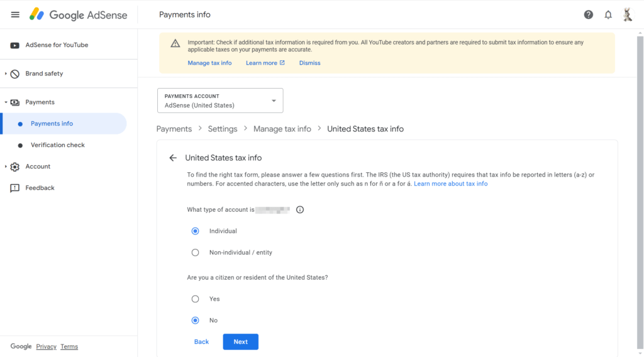Image resolution: width=644 pixels, height=357 pixels.
Task: Select Payments info in sidebar
Action: point(65,124)
